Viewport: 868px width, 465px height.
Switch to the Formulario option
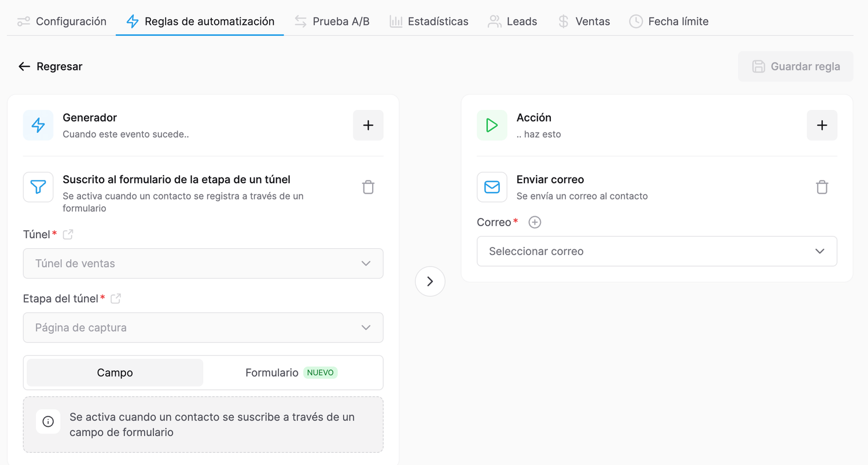tap(292, 372)
